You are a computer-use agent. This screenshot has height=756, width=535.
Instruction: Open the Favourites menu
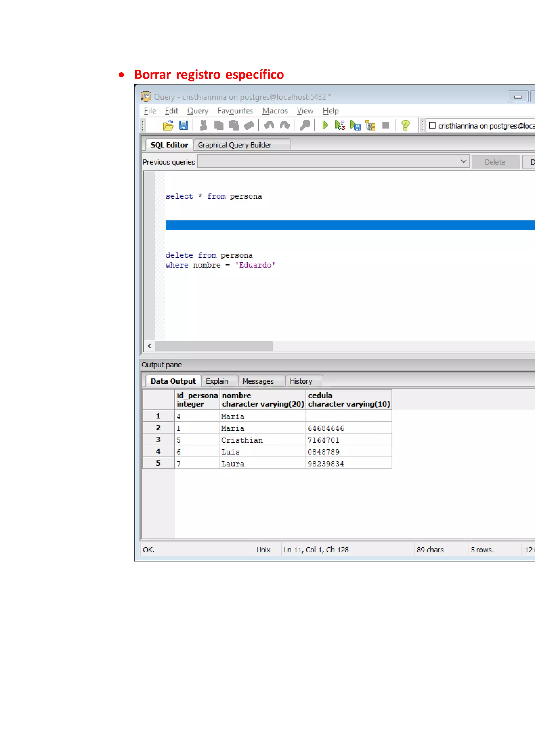[235, 111]
